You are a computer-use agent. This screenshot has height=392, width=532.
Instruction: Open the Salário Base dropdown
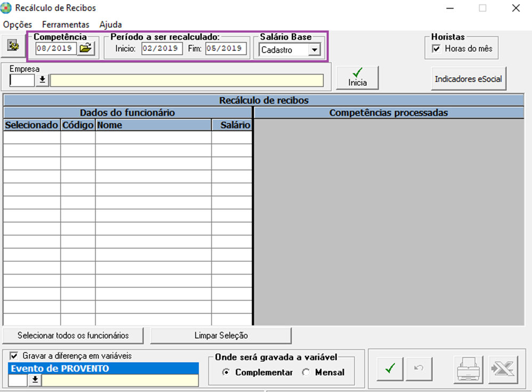coord(315,50)
